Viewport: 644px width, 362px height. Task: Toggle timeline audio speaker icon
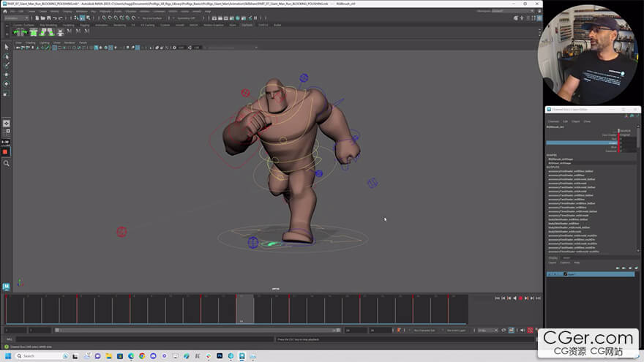point(523,330)
